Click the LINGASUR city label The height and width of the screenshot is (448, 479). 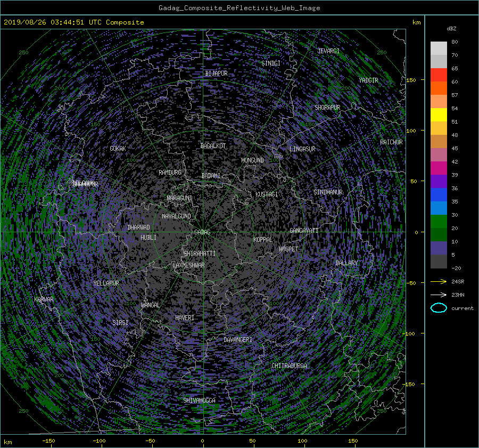click(302, 149)
